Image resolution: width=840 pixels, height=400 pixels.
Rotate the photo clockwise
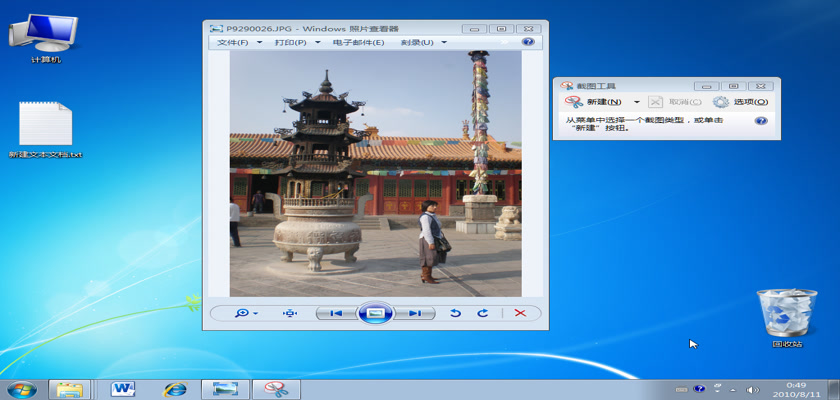(482, 313)
